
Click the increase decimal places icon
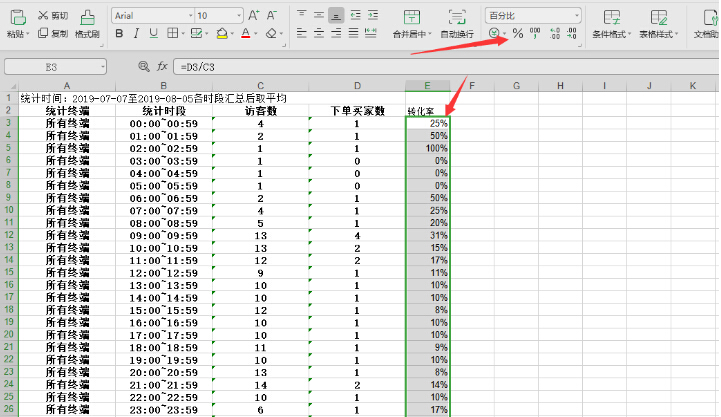tap(554, 34)
